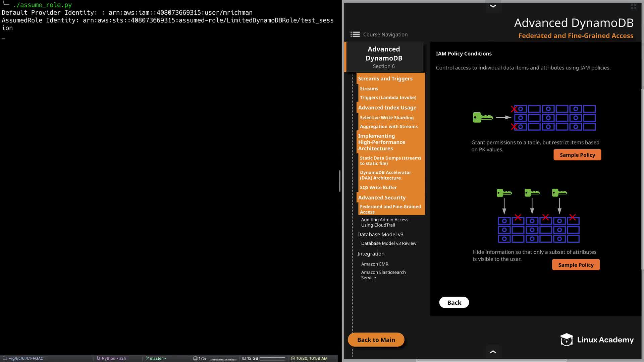Click the Back to Main button
This screenshot has height=362, width=644.
coord(376,340)
